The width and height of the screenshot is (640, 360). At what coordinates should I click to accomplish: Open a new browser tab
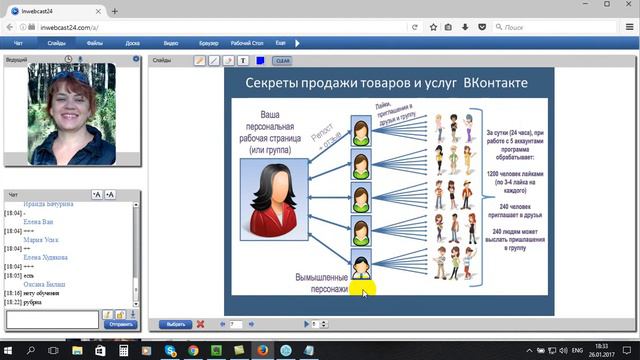115,11
